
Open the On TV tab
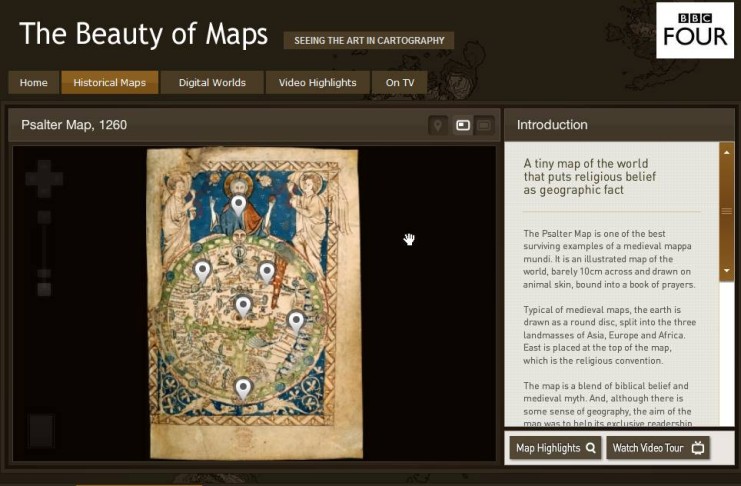tap(400, 83)
